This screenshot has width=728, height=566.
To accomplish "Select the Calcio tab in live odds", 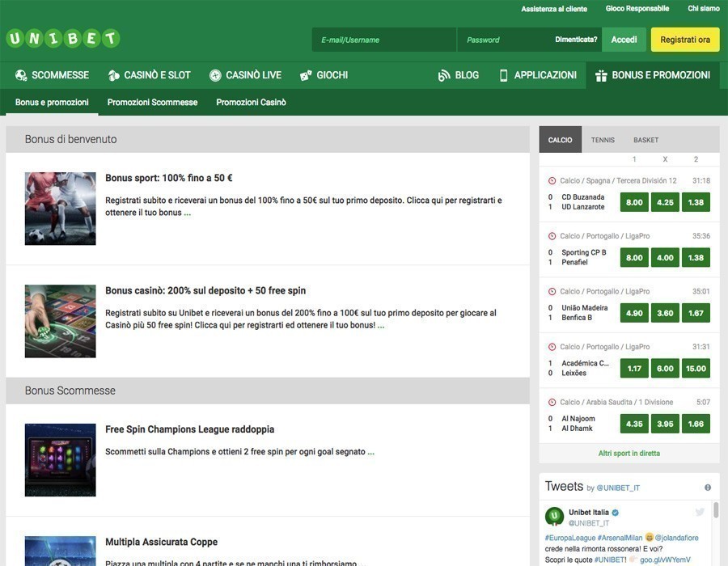I will (x=560, y=140).
